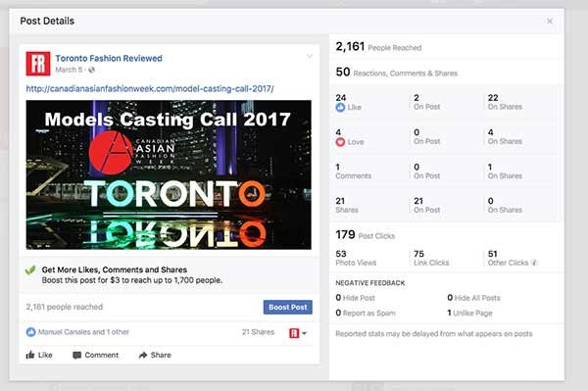Click the 21 Shares count link
The height and width of the screenshot is (391, 588).
click(258, 332)
